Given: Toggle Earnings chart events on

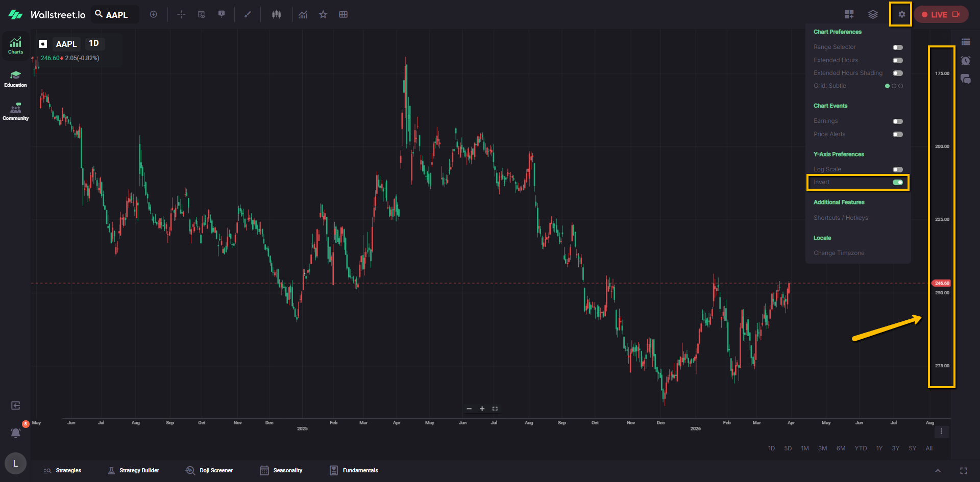Looking at the screenshot, I should (x=897, y=121).
